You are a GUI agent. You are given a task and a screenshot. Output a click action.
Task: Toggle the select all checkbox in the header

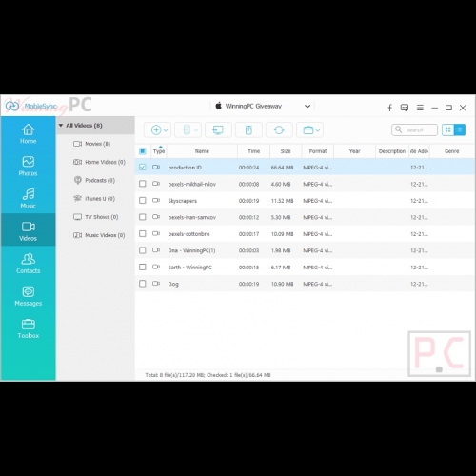tap(143, 151)
